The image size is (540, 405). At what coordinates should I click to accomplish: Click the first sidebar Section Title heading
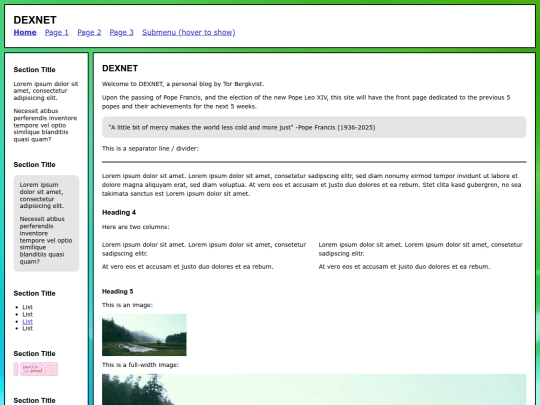click(34, 70)
